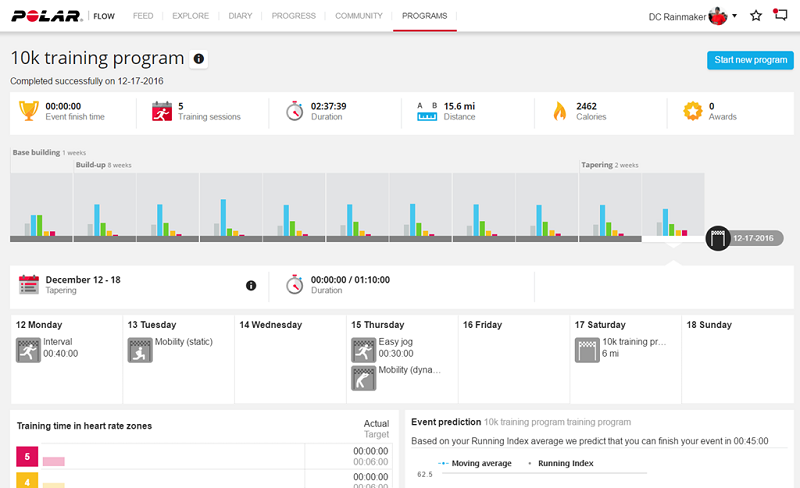The image size is (800, 488).
Task: Click the 18 Sunday day header
Action: 709,325
